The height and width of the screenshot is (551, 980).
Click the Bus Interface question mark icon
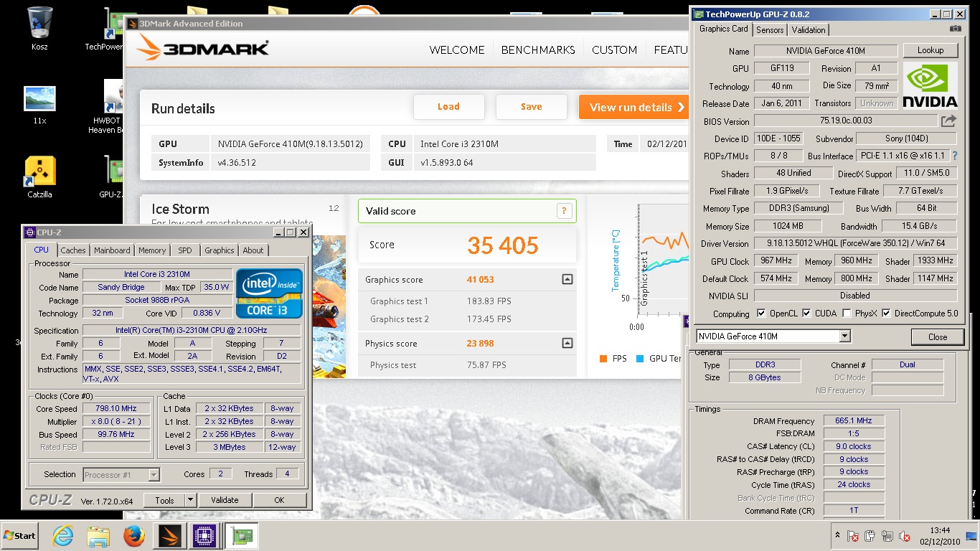coord(955,156)
